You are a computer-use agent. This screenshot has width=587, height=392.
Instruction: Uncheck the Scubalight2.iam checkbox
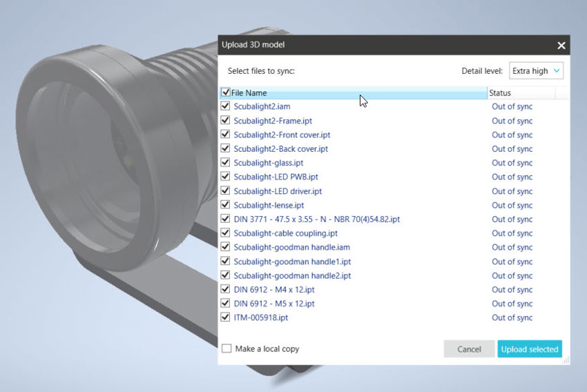225,106
